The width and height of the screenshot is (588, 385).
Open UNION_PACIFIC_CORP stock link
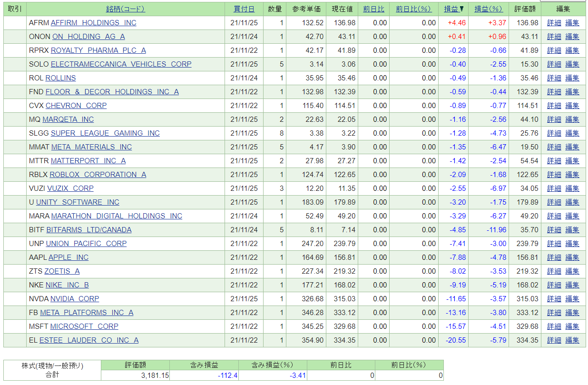[87, 244]
